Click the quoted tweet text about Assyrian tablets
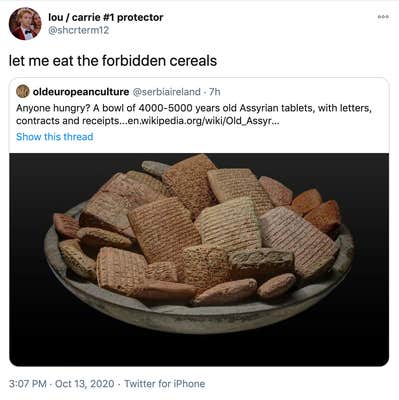The height and width of the screenshot is (400, 399). [194, 114]
